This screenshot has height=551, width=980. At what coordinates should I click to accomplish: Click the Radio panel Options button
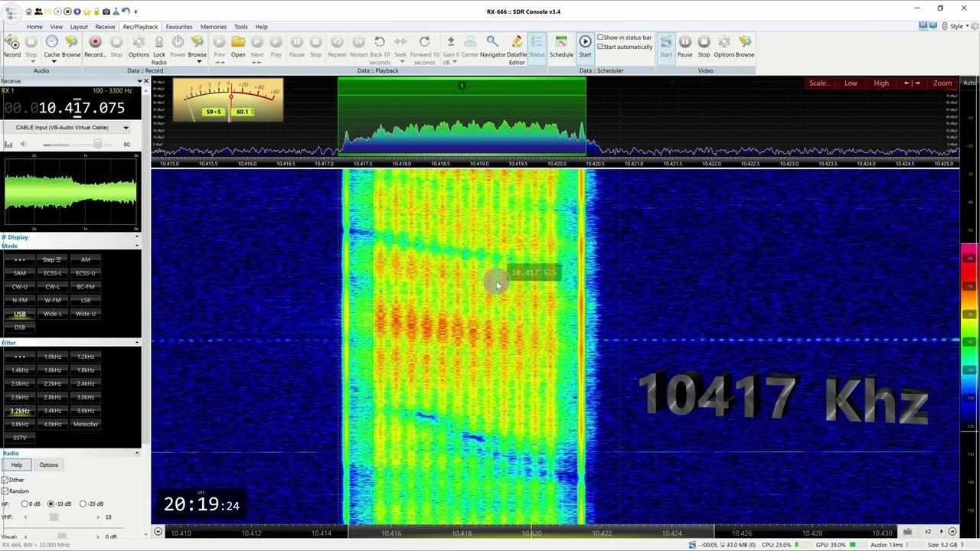(49, 465)
